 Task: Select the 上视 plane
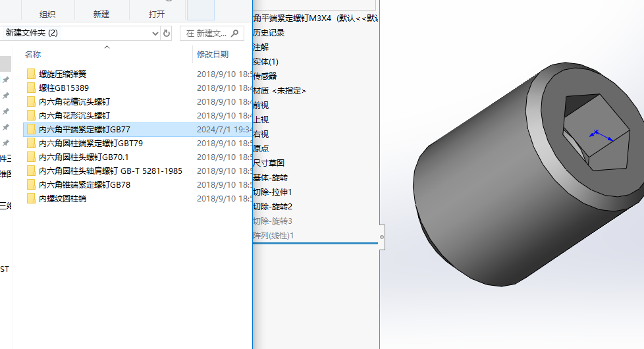(x=261, y=119)
